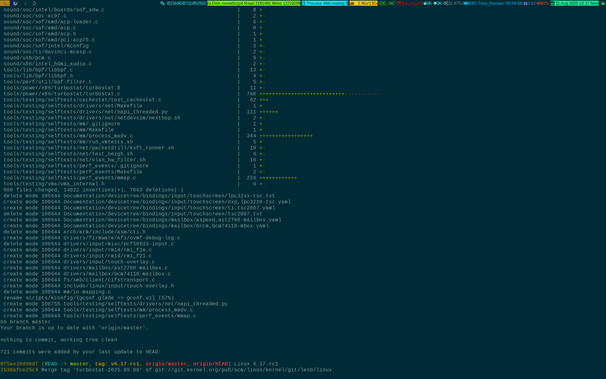Image resolution: width=606 pixels, height=379 pixels.
Task: Click the create mode rmi4/rmi_f1a.c line
Action: (x=77, y=250)
